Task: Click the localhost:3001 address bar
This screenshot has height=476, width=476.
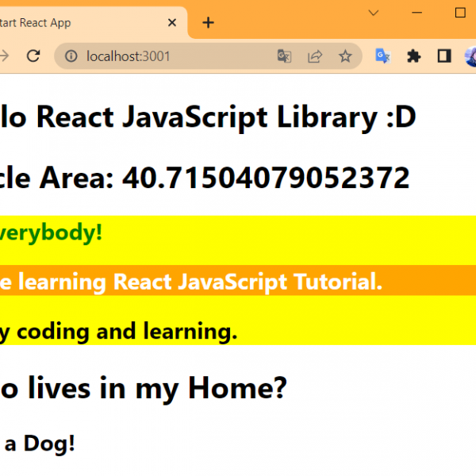Action: click(x=175, y=56)
